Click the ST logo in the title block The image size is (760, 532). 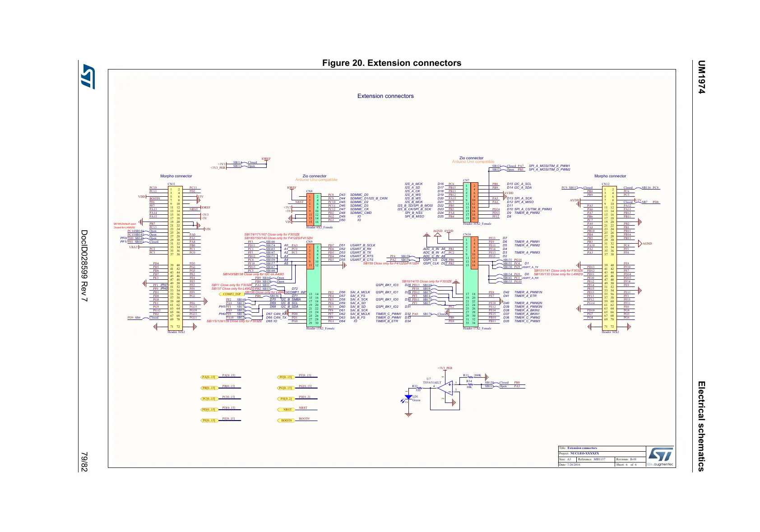[x=661, y=454]
